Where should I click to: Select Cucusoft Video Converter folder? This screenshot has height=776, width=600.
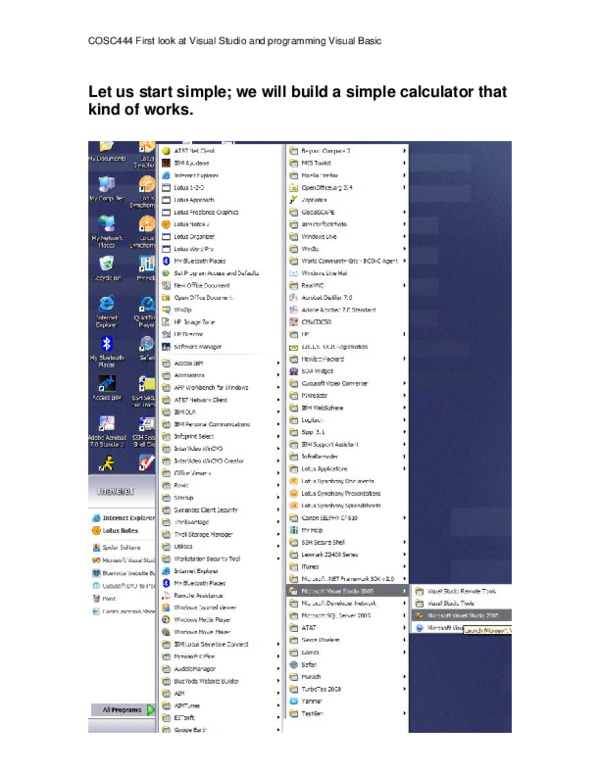pos(329,384)
